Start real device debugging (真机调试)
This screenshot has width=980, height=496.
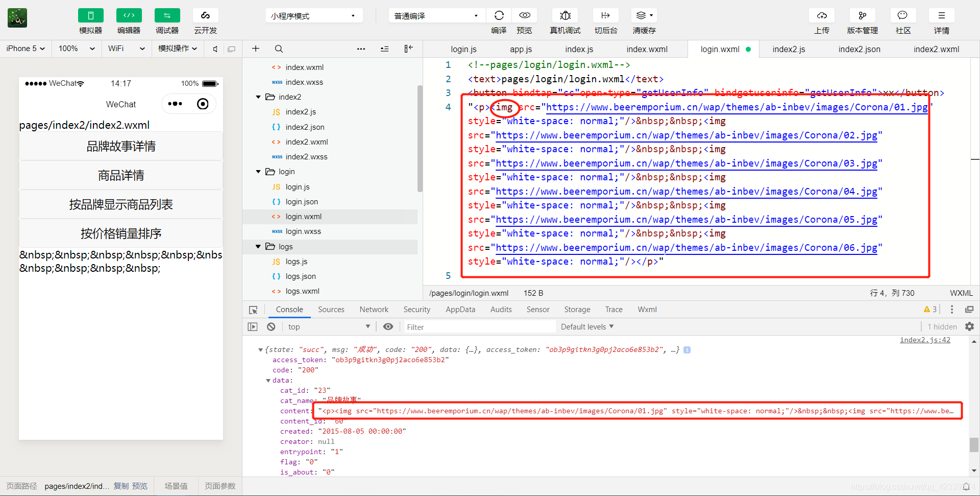[x=565, y=15]
